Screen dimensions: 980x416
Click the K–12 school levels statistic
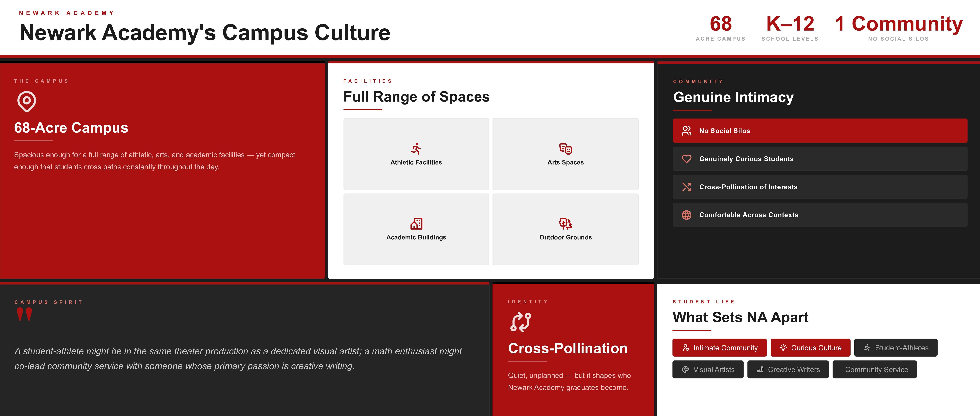coord(790,28)
